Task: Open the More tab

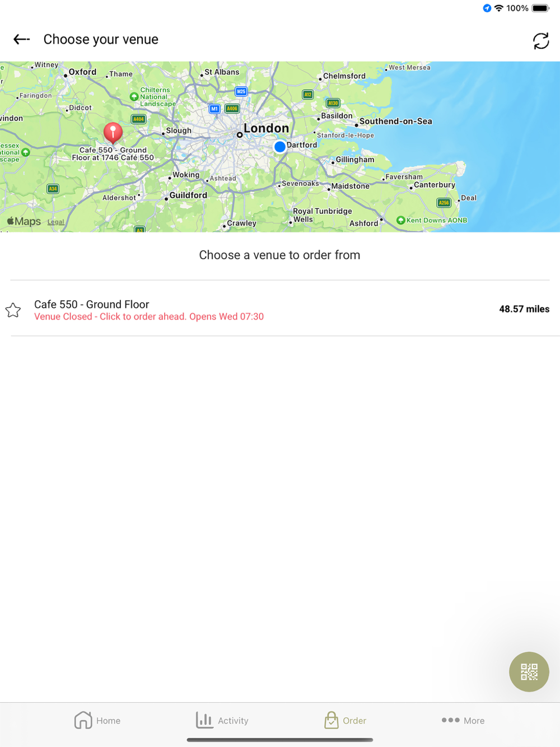Action: point(463,720)
